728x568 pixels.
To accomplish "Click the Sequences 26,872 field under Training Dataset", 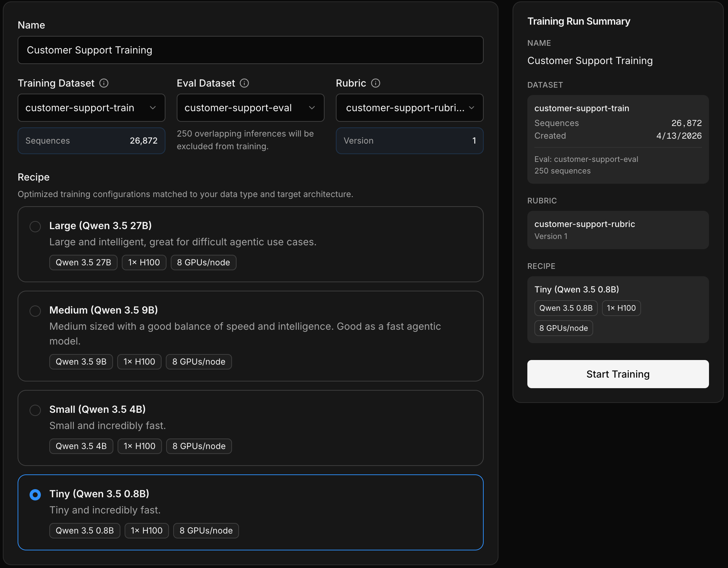I will 92,141.
